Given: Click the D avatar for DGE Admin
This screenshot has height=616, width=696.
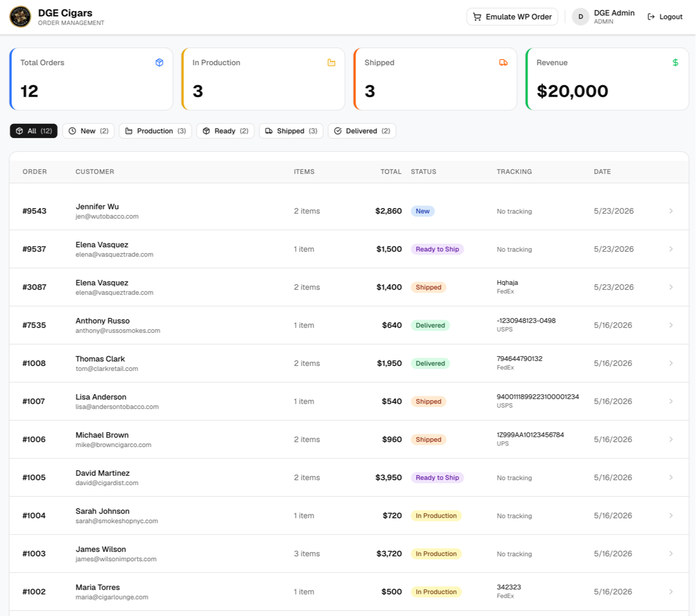Looking at the screenshot, I should tap(581, 17).
